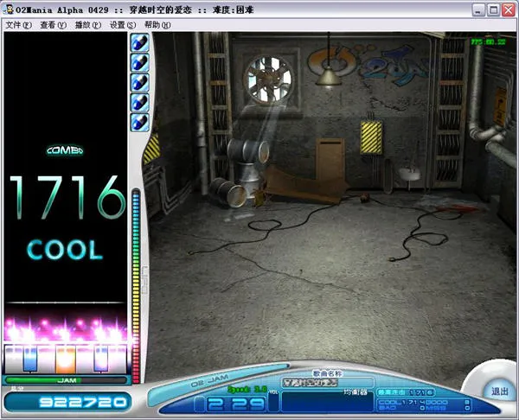Open the 文件 (File) menu

point(19,25)
